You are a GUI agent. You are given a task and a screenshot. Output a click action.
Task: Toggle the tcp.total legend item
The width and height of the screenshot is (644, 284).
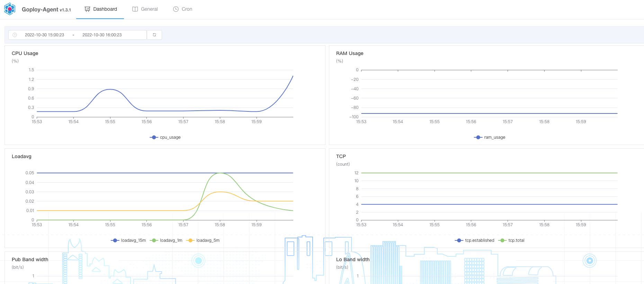point(511,240)
